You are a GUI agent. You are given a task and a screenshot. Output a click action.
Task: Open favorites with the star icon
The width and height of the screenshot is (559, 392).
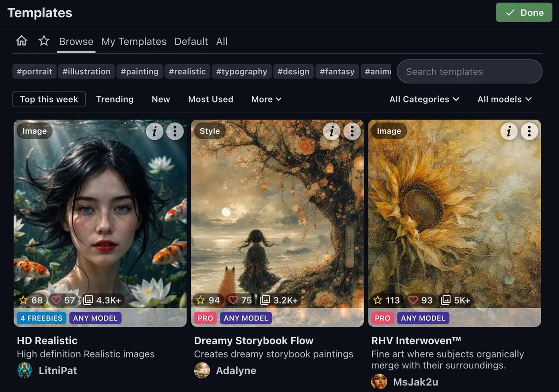pos(44,41)
